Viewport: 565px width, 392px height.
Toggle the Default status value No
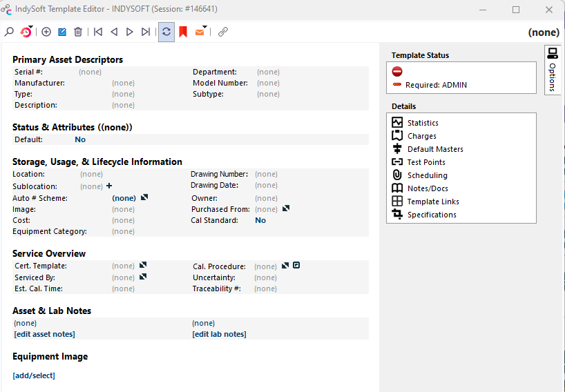point(80,139)
